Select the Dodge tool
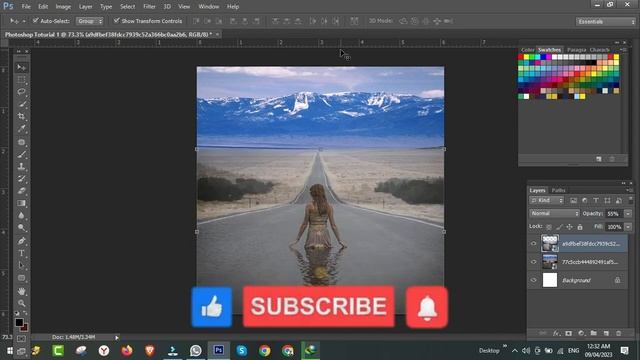 (x=22, y=228)
